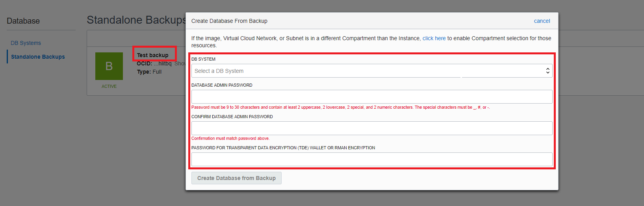Viewport: 644px width, 206px height.
Task: Click the ACTIVE status label
Action: pyautogui.click(x=109, y=86)
